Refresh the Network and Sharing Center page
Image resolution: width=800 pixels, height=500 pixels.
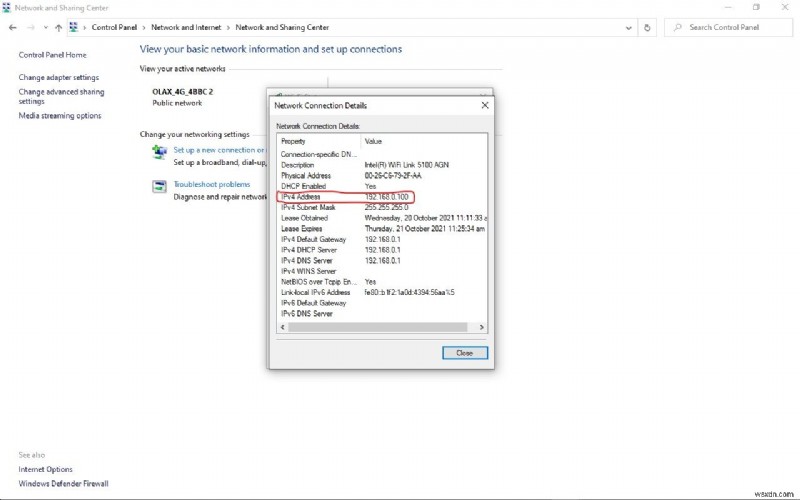tap(647, 28)
